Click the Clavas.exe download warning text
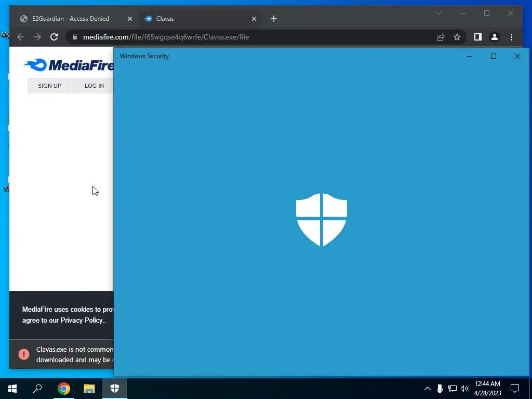Viewport: 532px width, 399px height. click(75, 354)
